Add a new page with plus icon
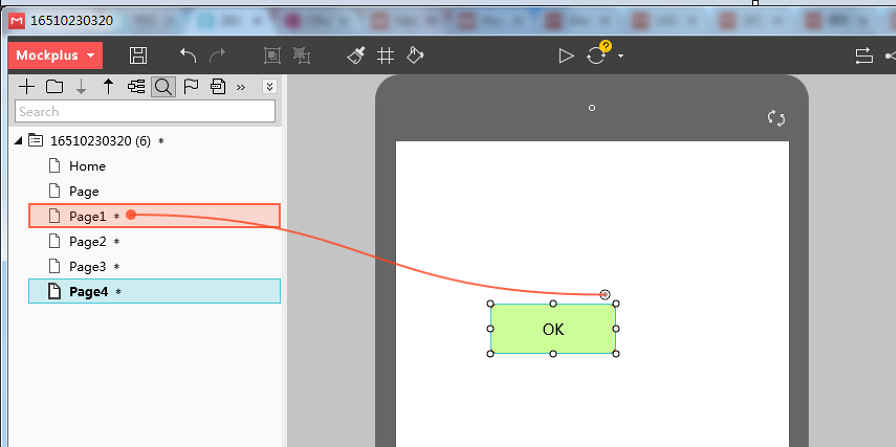896x447 pixels. click(27, 87)
